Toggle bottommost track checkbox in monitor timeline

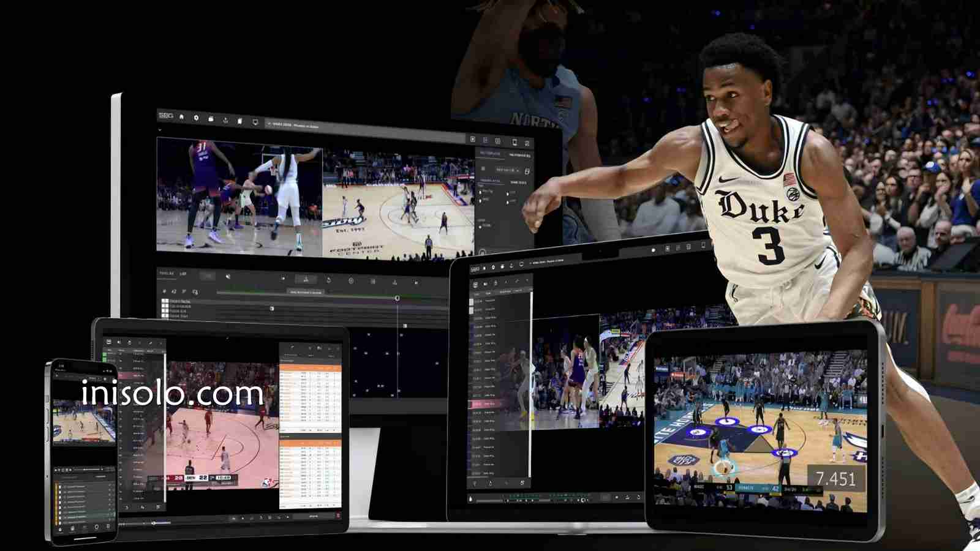click(x=165, y=315)
